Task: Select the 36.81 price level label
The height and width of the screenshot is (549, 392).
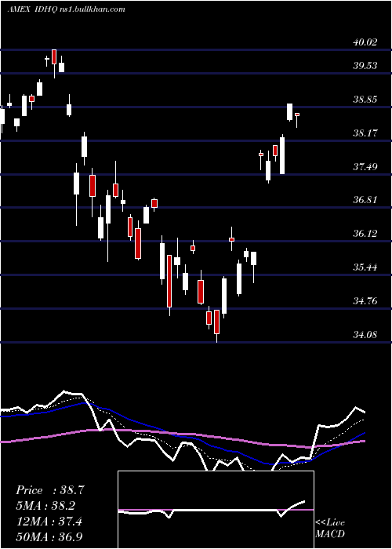Action: [365, 200]
